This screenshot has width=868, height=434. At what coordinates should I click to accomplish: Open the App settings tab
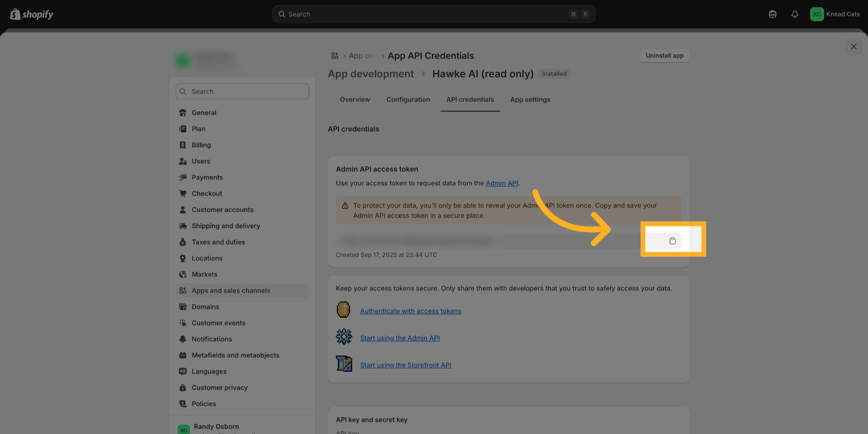pyautogui.click(x=530, y=99)
